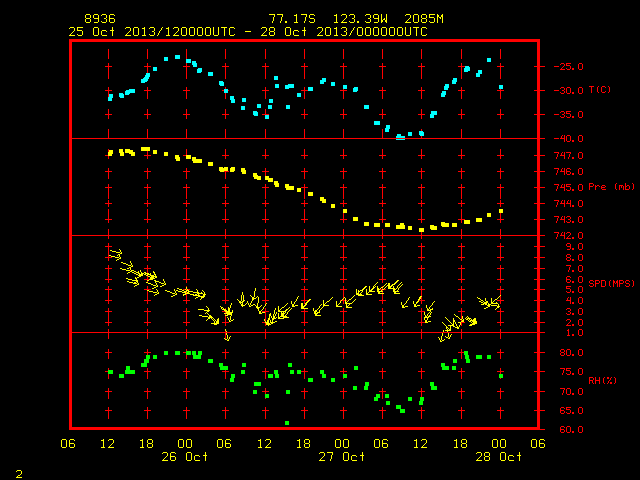Click the 123.39W longitude header text
Viewport: 640px width, 480px height.
360,19
